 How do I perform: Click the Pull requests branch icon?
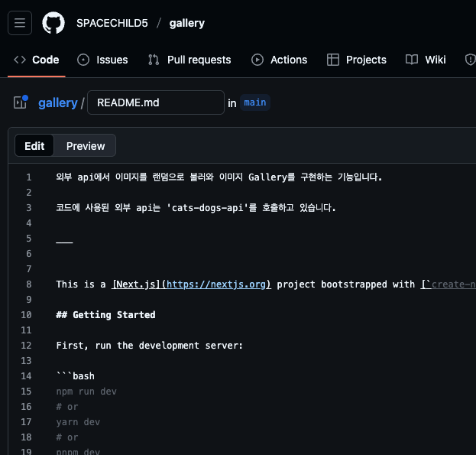(x=154, y=60)
